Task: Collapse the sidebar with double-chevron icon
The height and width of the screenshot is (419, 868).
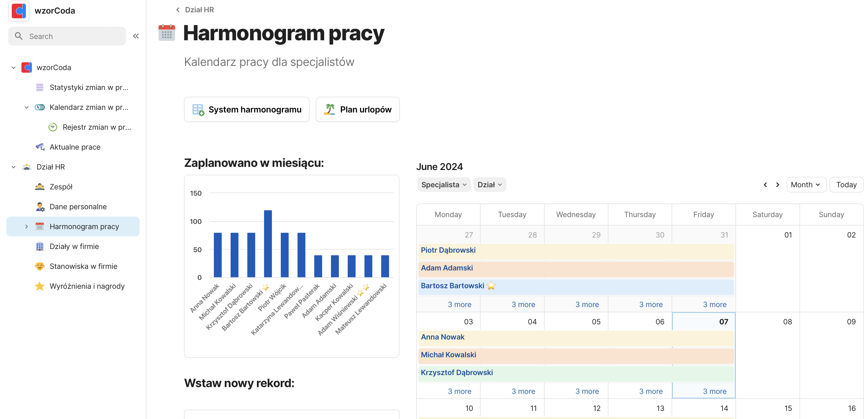Action: [x=136, y=36]
